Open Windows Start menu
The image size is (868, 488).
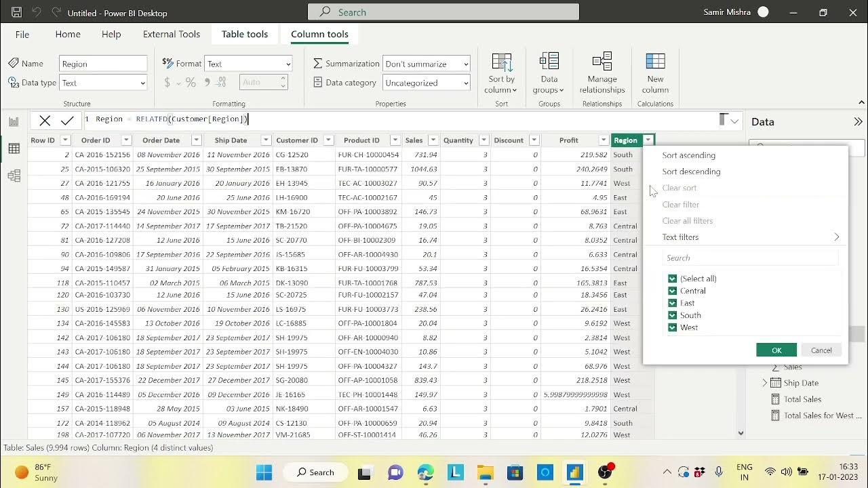coord(264,472)
